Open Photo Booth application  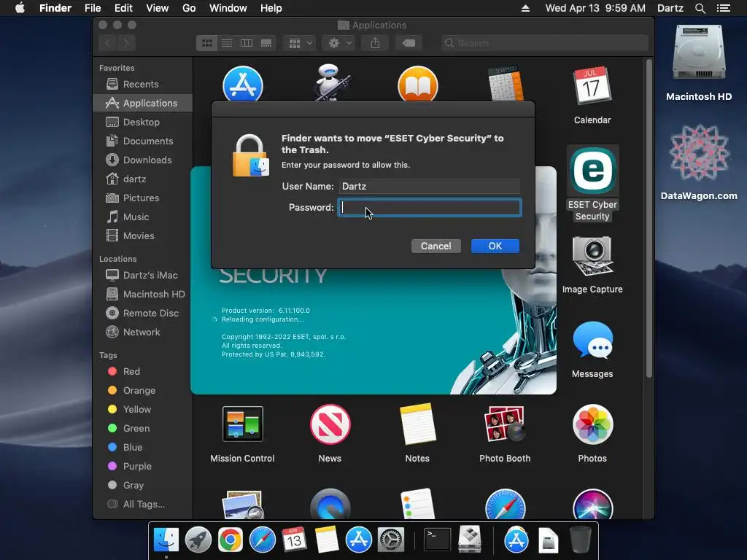pyautogui.click(x=505, y=424)
